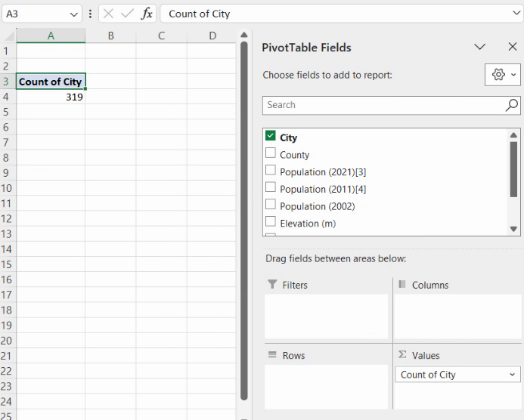Select column B header
The image size is (524, 420).
[x=110, y=36]
